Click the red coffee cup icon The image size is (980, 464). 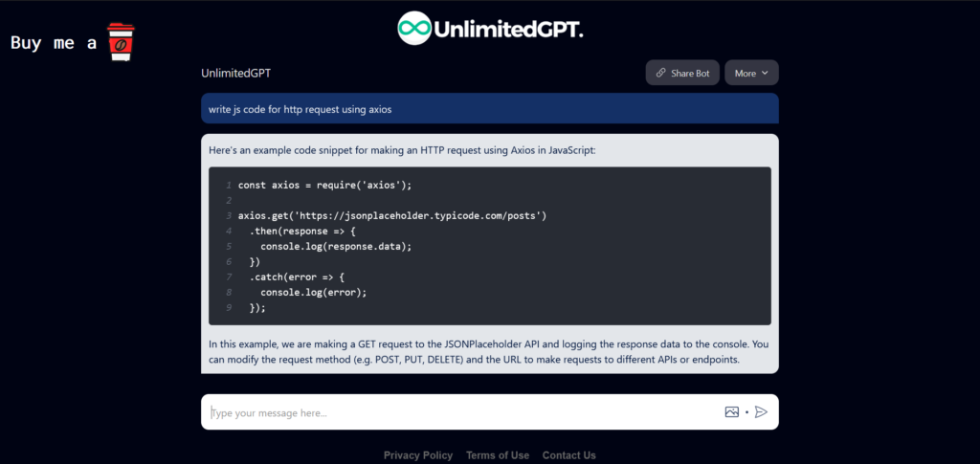click(x=121, y=42)
